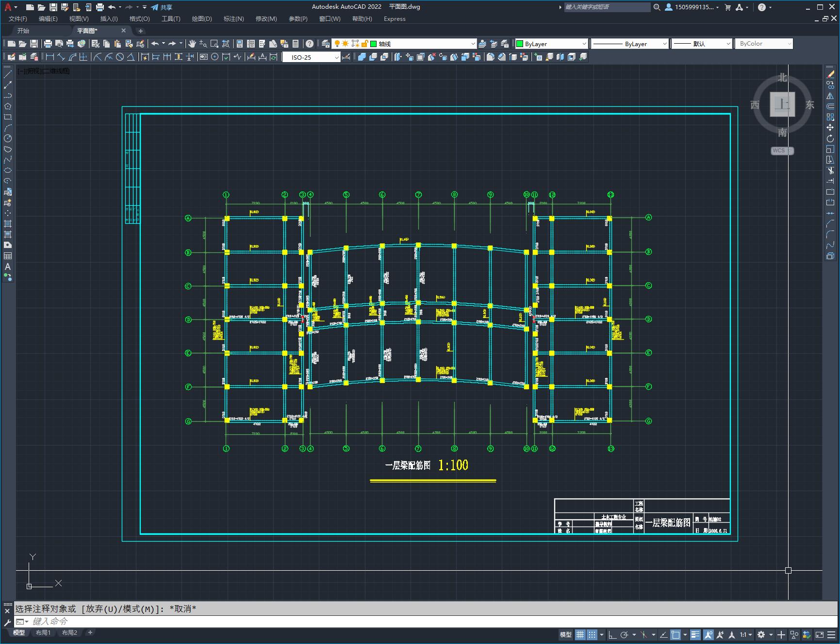Click the signed-in account 1505999135

coord(692,7)
